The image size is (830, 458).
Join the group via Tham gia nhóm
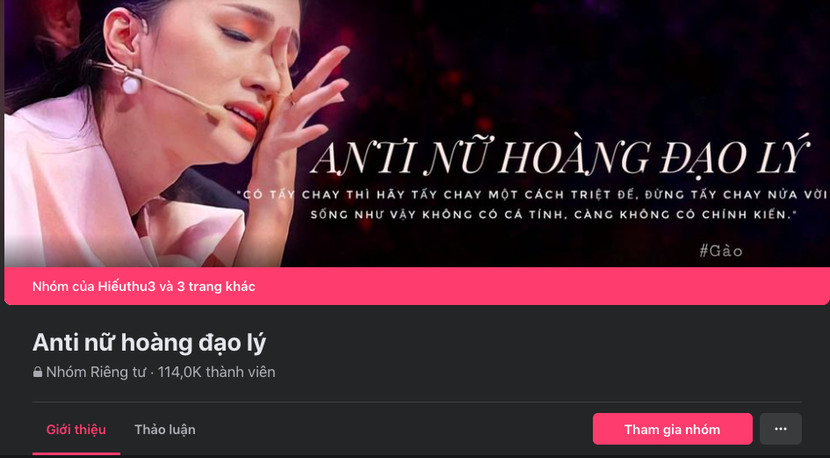point(672,429)
